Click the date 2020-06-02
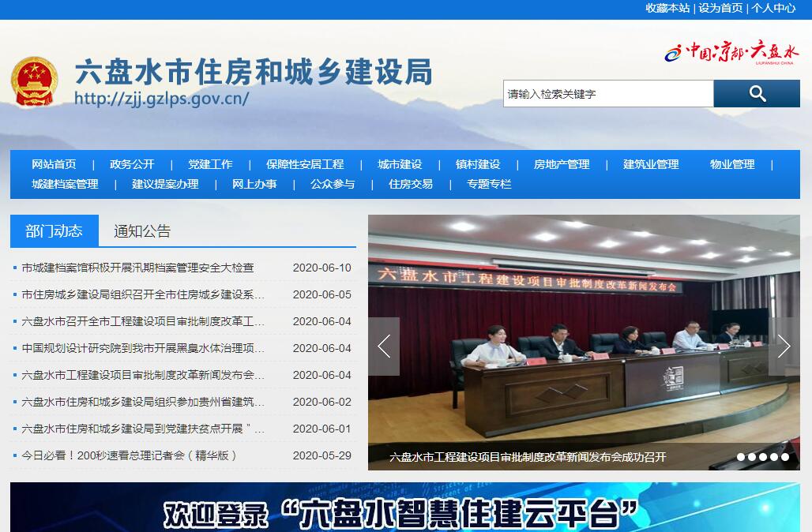Screen dimensions: 812x532 [322, 402]
